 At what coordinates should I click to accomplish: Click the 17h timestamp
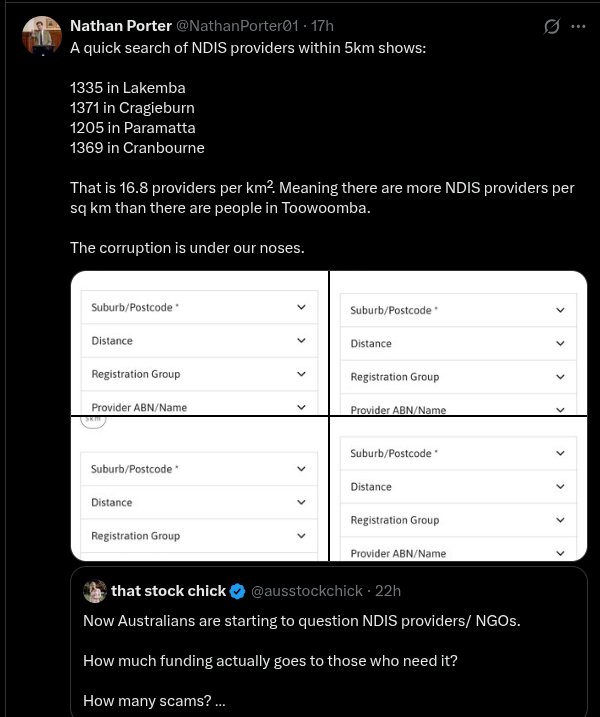(322, 25)
